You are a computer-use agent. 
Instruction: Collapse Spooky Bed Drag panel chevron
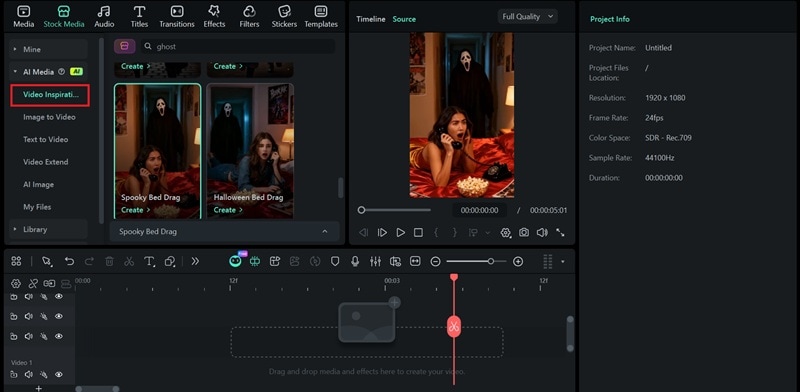[x=324, y=232]
